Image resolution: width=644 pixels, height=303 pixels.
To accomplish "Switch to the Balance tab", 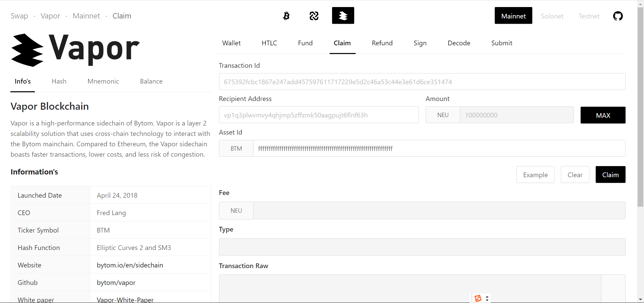I will point(151,81).
